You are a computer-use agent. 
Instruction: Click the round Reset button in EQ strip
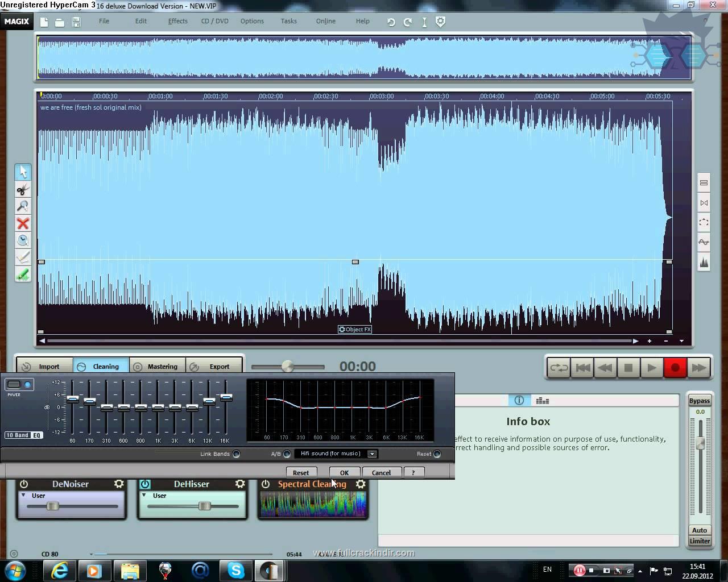(437, 454)
